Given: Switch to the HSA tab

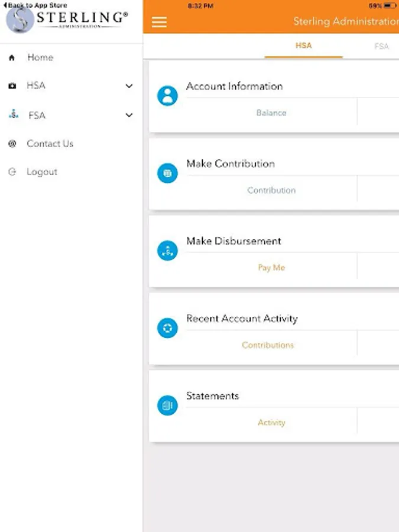Looking at the screenshot, I should (304, 46).
